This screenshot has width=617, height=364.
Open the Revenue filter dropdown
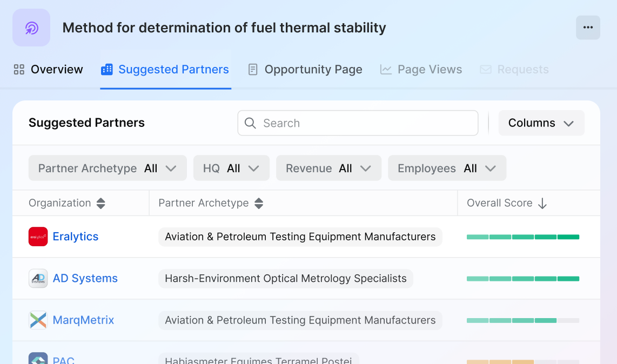328,168
